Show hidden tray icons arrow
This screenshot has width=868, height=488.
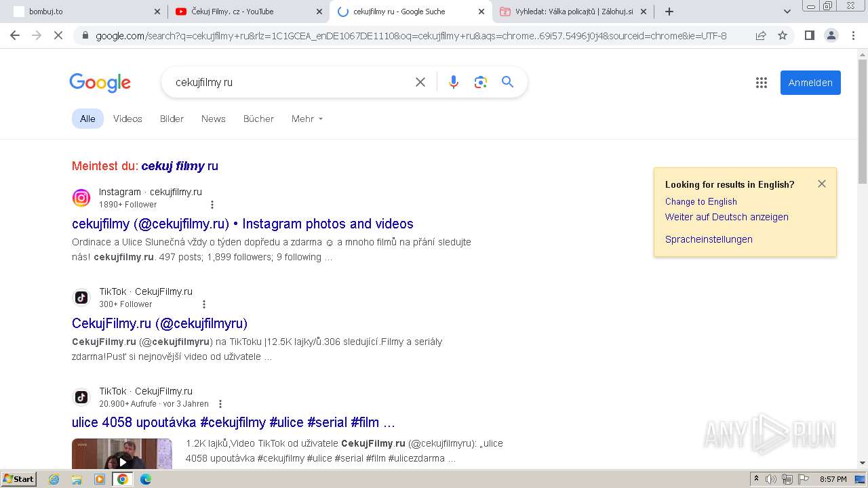(x=756, y=479)
